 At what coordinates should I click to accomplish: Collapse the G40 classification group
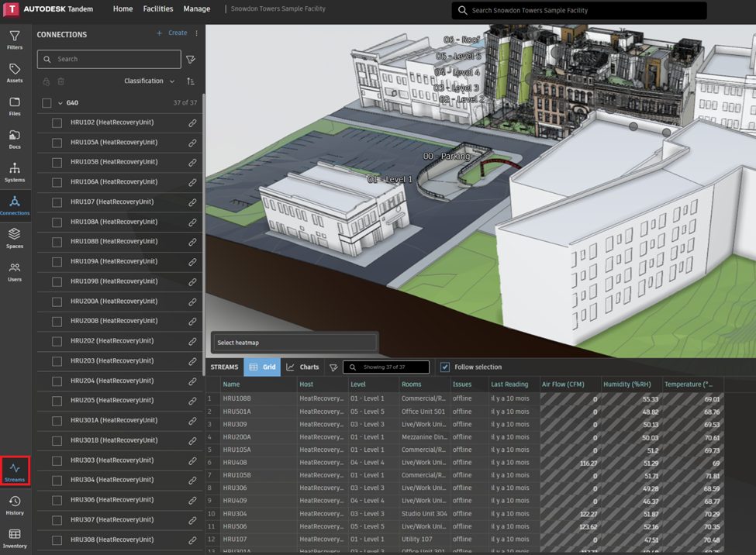click(x=60, y=103)
